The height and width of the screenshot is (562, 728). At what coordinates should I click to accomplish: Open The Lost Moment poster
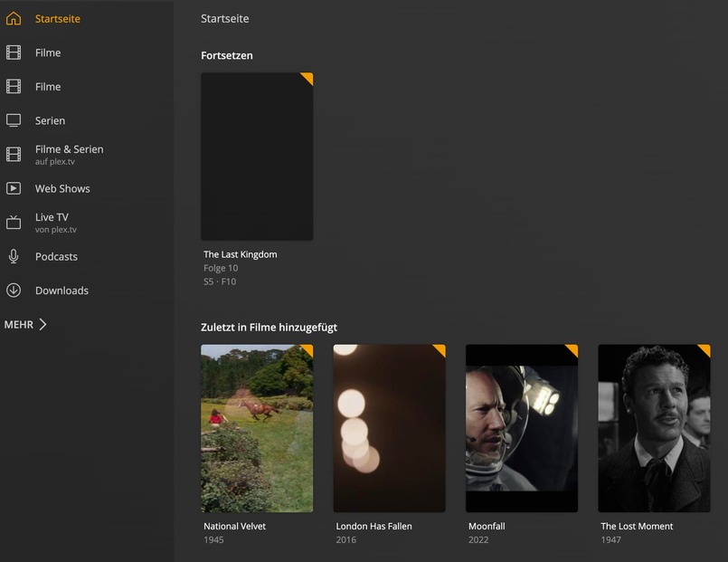pyautogui.click(x=654, y=428)
